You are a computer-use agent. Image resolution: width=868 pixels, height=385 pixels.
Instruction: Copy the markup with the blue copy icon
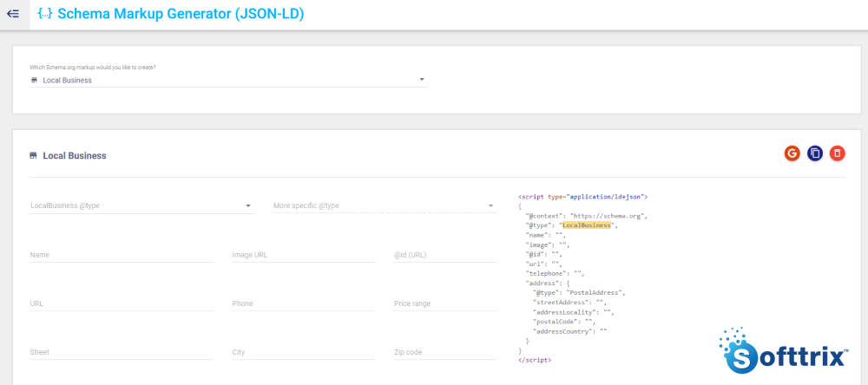tap(814, 153)
